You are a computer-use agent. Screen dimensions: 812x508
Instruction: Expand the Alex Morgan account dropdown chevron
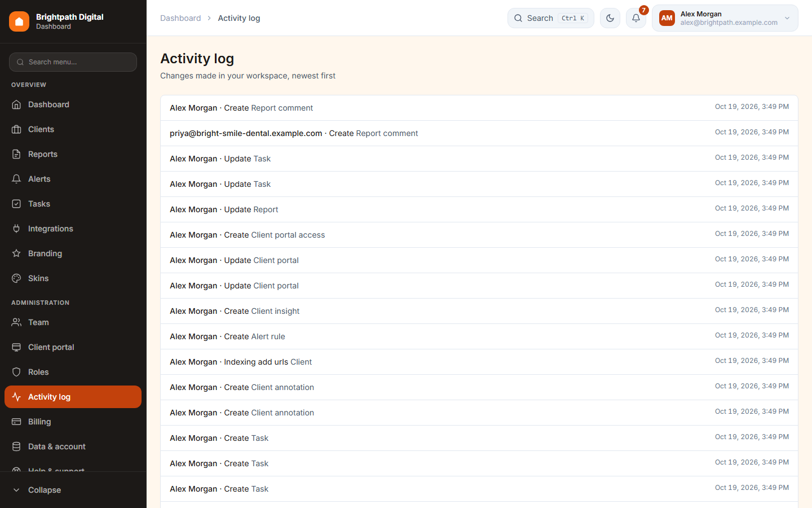pos(787,18)
